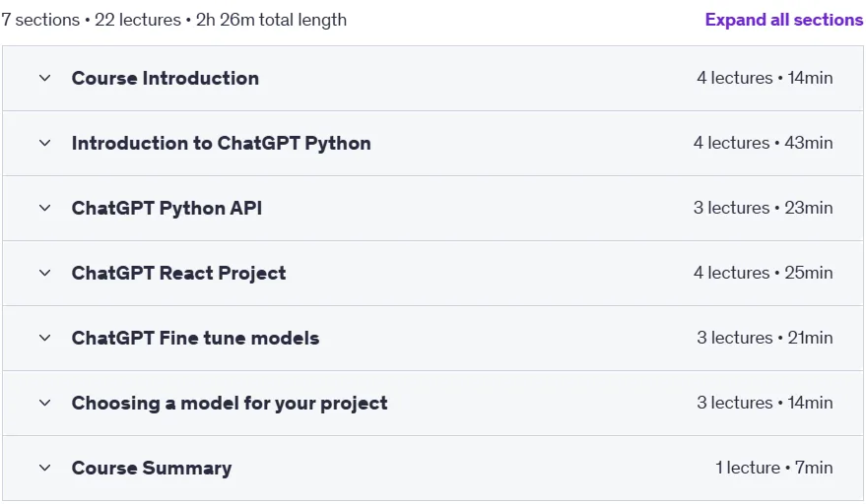Click the Course Summary heading

(x=152, y=469)
